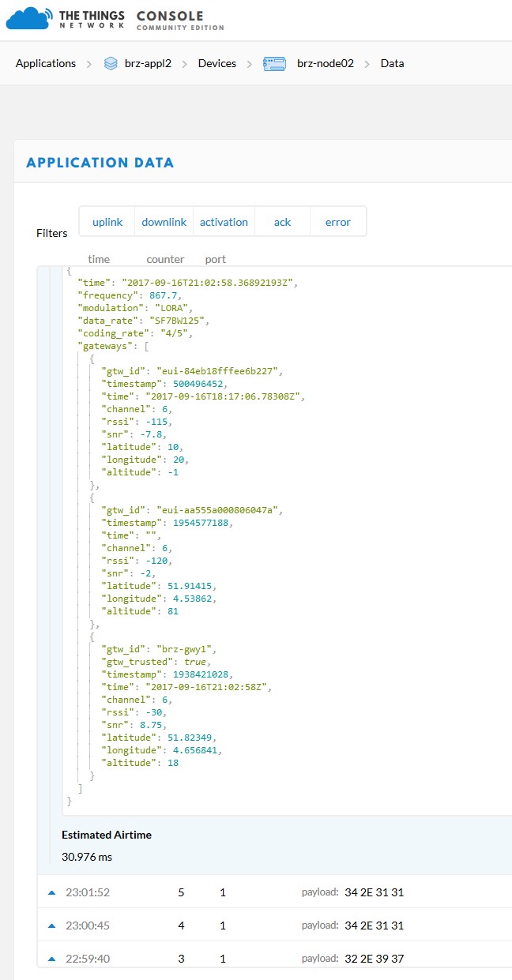Toggle the uplink filter
Image resolution: width=512 pixels, height=980 pixels.
tap(107, 222)
